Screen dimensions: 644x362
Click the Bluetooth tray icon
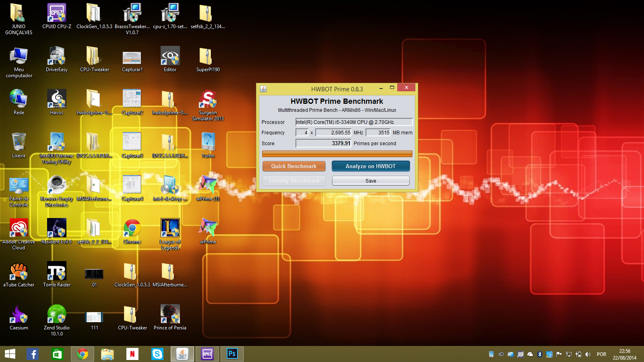tap(540, 354)
